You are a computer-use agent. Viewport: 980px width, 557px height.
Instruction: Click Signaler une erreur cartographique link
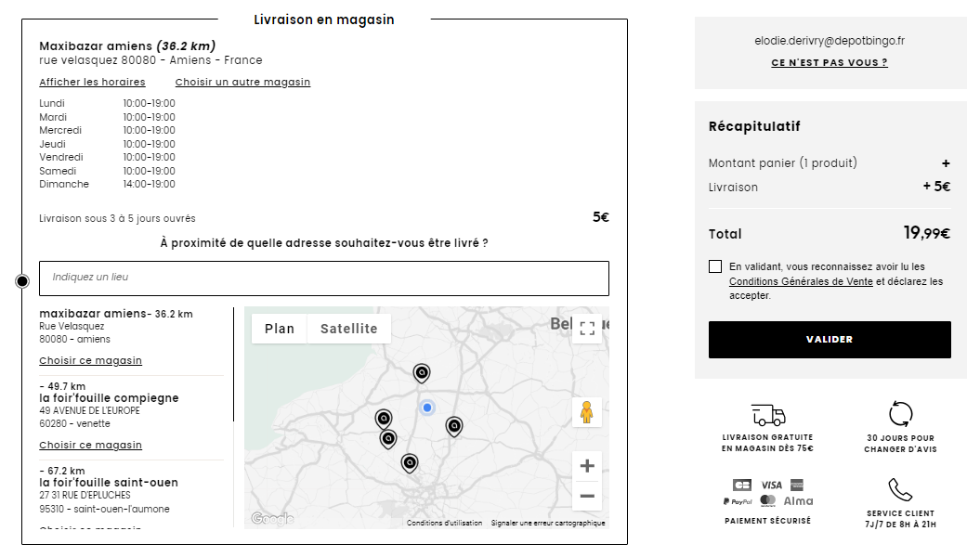(x=548, y=524)
